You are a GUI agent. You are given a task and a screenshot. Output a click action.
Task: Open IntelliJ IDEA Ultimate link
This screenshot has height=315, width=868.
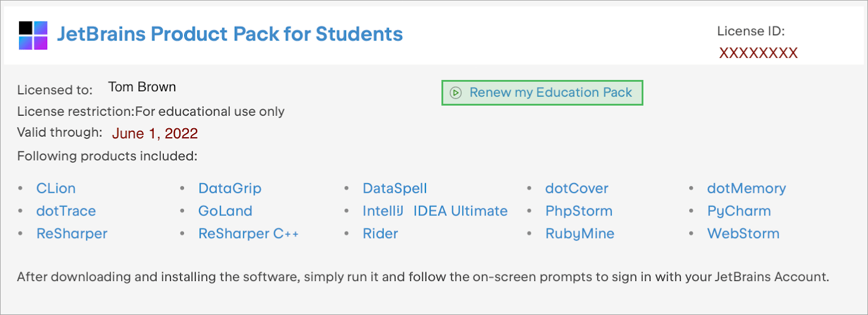click(x=435, y=211)
